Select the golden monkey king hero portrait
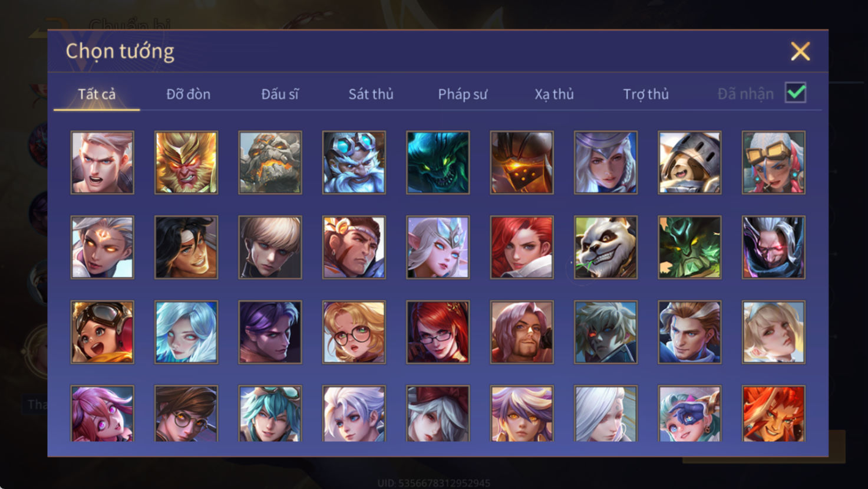This screenshot has height=489, width=868. click(186, 163)
